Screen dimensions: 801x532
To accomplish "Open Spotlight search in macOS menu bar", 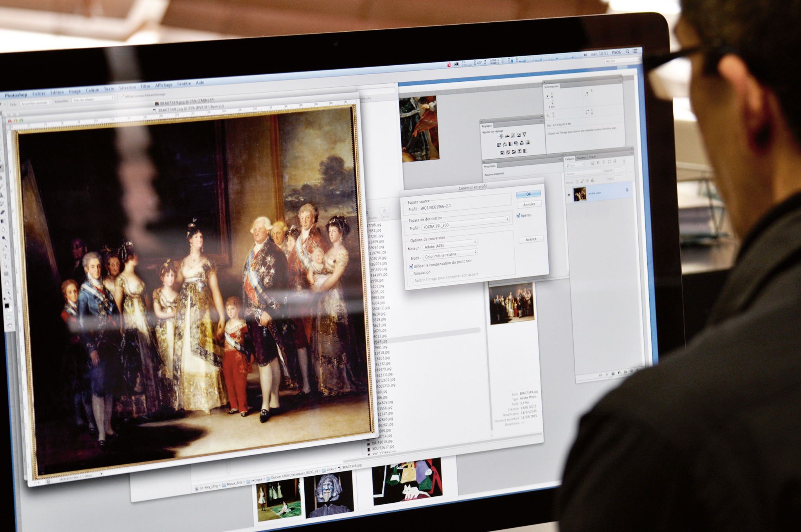I will pos(627,51).
